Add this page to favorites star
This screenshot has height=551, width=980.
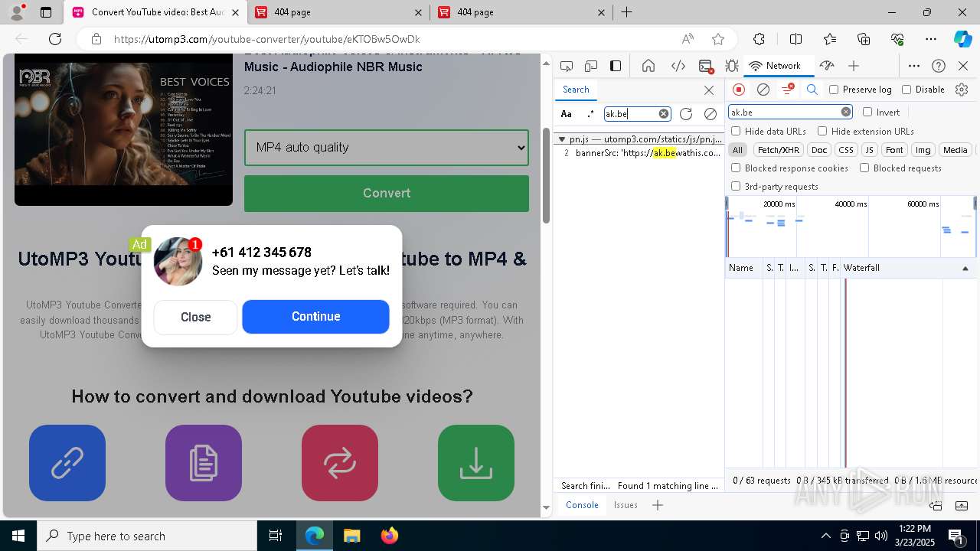point(718,39)
